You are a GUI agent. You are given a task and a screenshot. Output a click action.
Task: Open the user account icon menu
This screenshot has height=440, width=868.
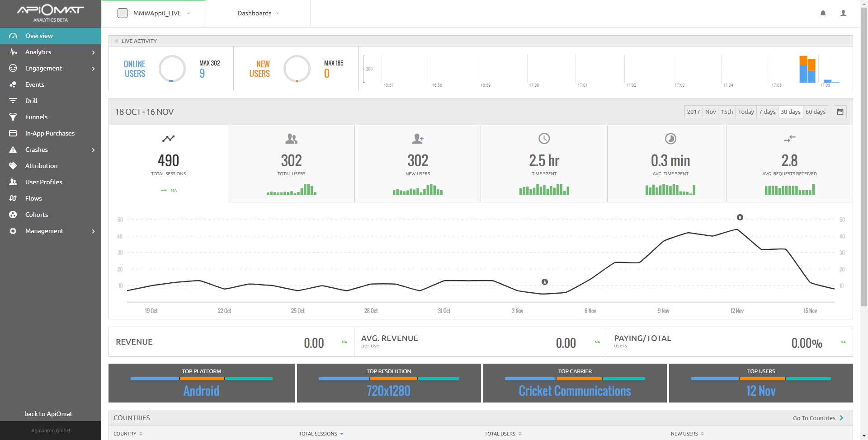tap(843, 13)
